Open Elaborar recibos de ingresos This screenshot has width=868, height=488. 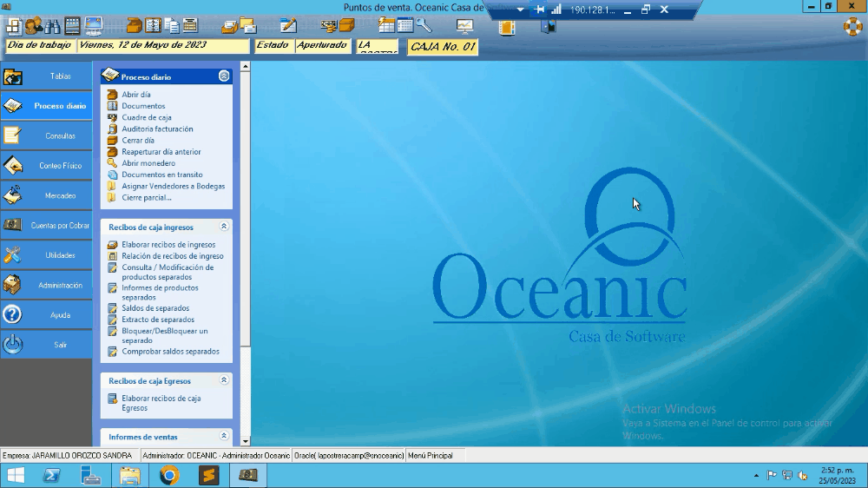click(168, 245)
